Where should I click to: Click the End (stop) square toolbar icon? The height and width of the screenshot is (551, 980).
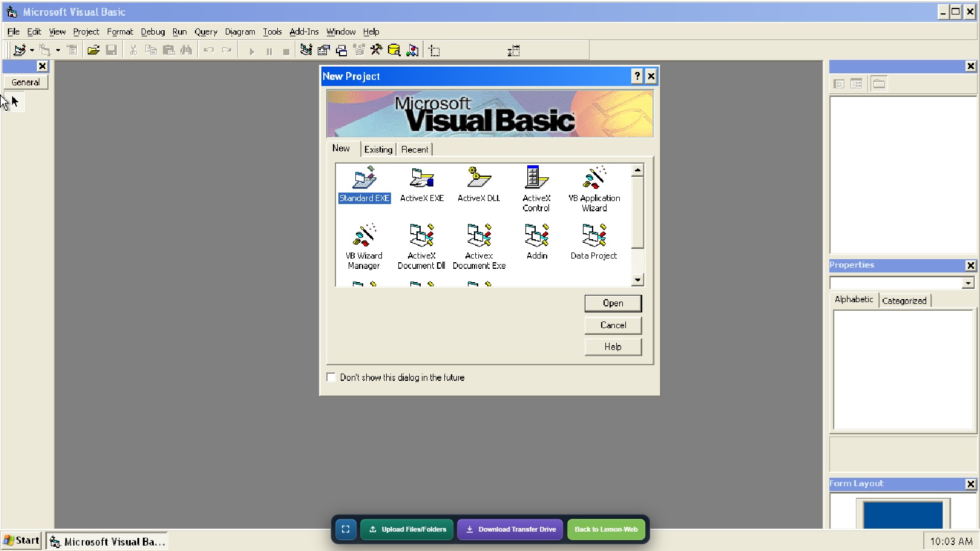coord(286,51)
